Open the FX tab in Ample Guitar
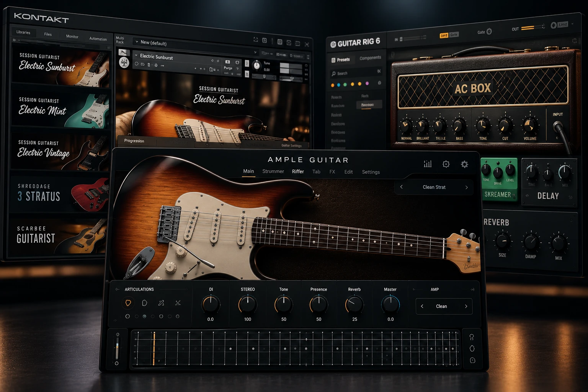The image size is (588, 392). pyautogui.click(x=332, y=172)
